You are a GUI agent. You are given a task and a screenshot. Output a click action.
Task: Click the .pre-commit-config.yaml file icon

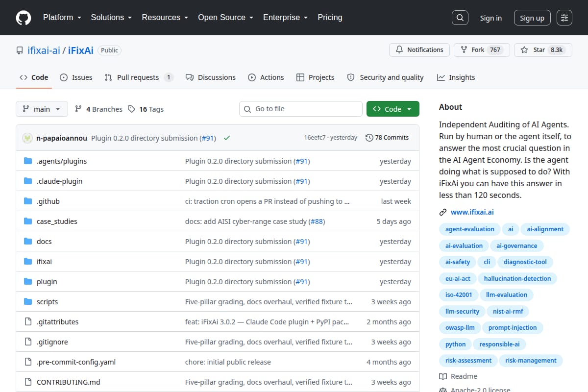pos(28,362)
